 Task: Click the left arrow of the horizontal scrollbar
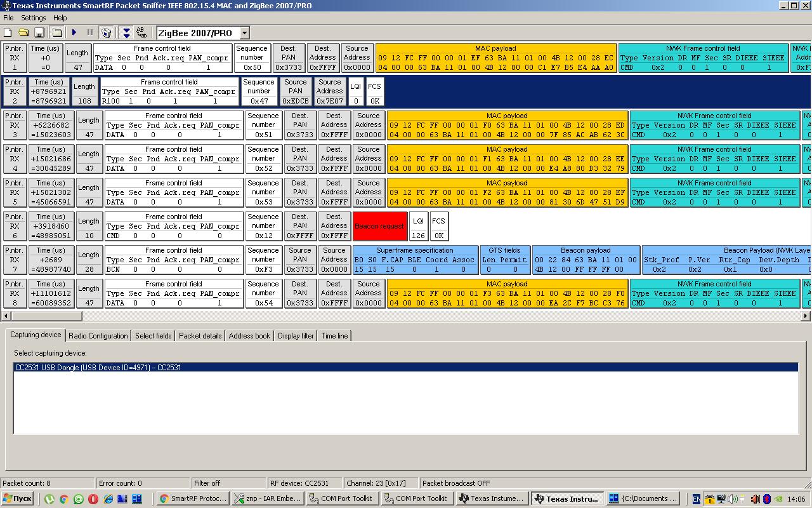pyautogui.click(x=7, y=316)
